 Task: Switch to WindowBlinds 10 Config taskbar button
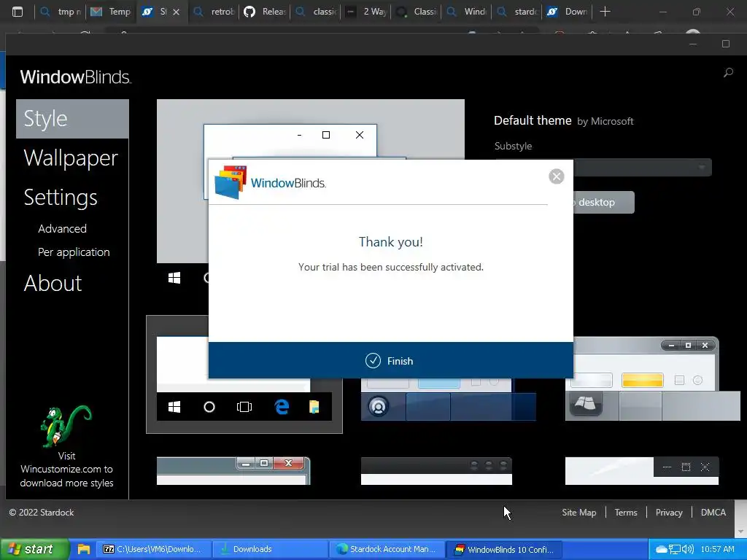pos(504,549)
